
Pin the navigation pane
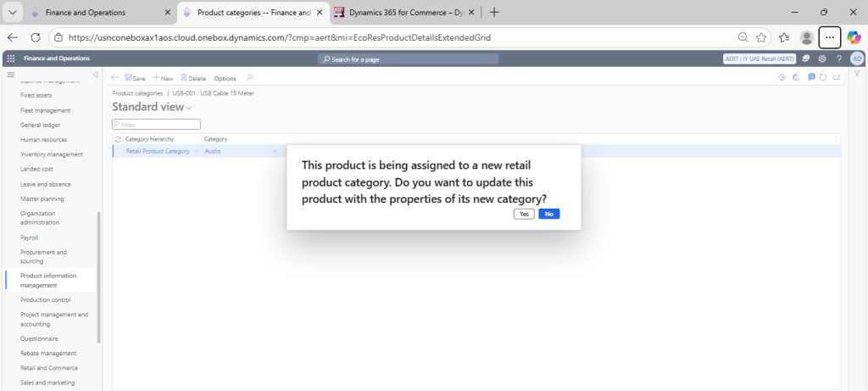95,75
